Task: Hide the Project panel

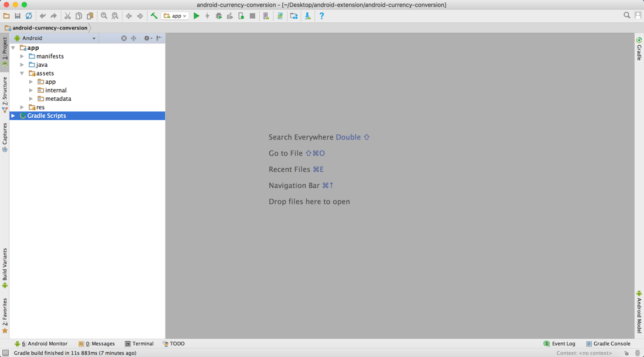Action: coord(159,38)
